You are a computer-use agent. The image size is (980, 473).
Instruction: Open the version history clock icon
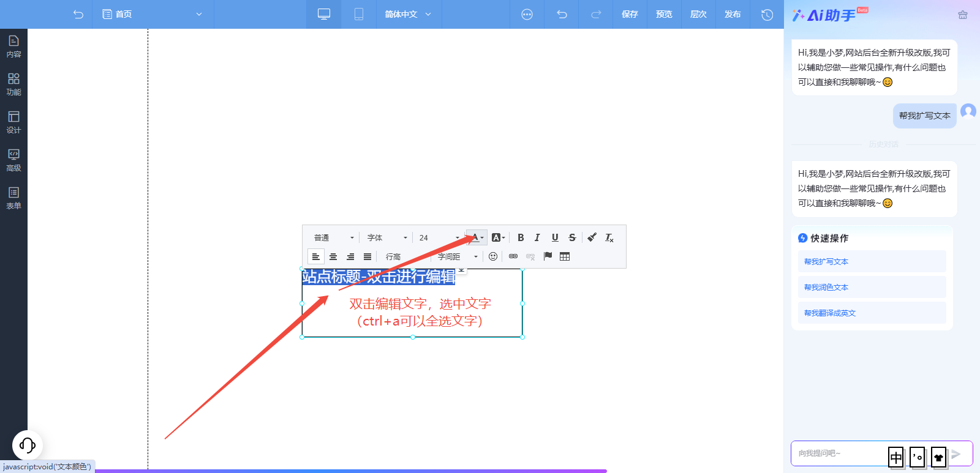(767, 14)
